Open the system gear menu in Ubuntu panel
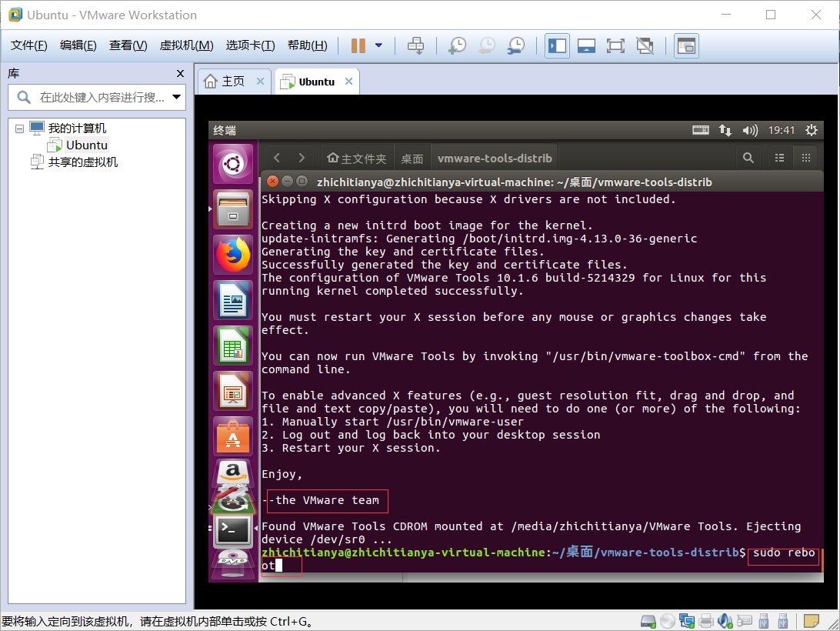Viewport: 840px width, 631px height. [812, 130]
